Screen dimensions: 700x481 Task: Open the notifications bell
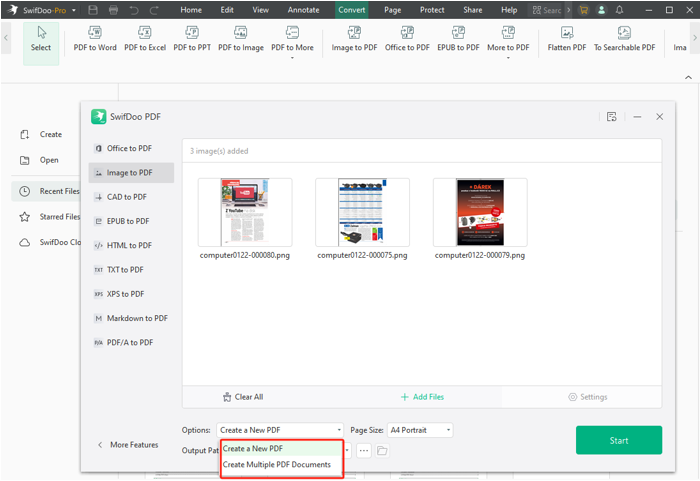coord(619,10)
